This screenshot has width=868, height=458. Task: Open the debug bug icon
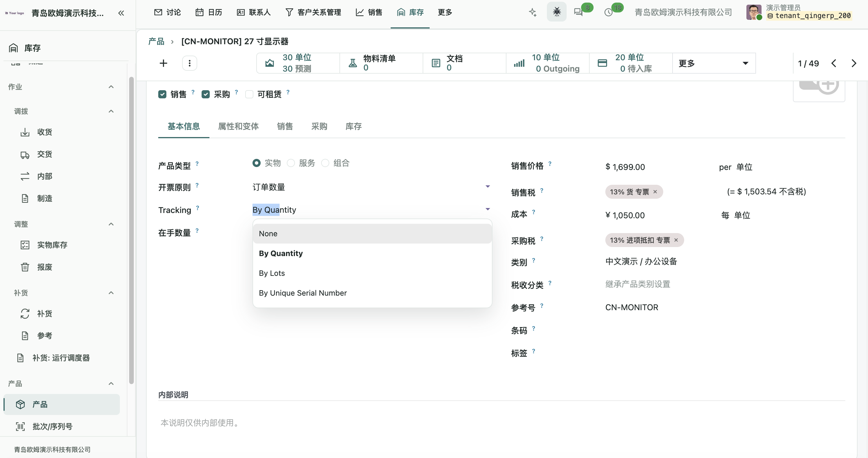(556, 12)
